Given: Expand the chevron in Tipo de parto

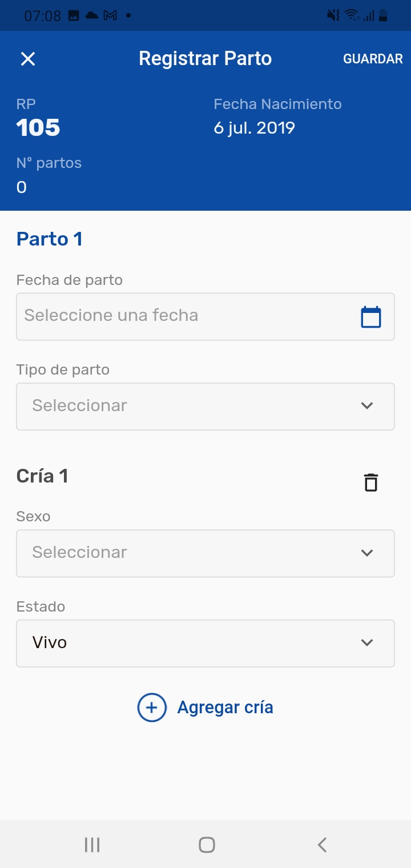Looking at the screenshot, I should pos(367,406).
